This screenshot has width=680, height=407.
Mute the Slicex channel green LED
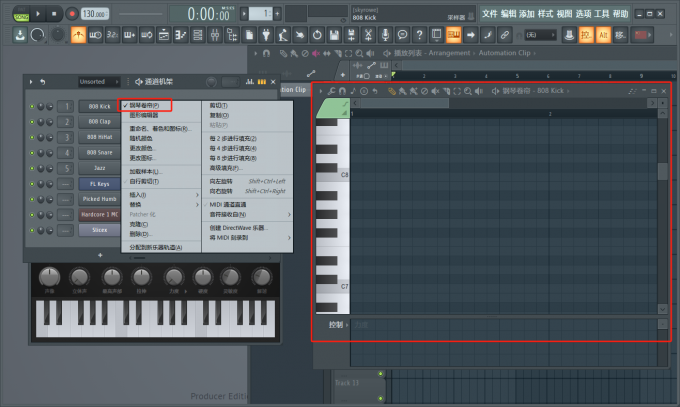[x=32, y=230]
